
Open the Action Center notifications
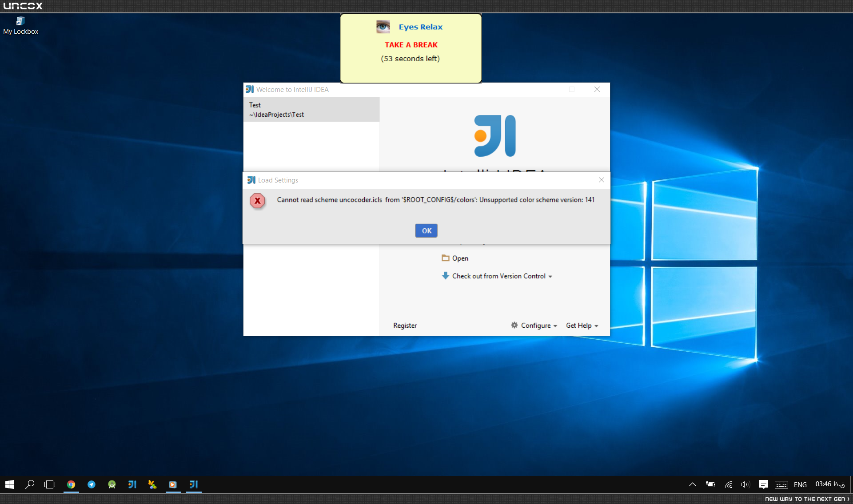coord(764,484)
